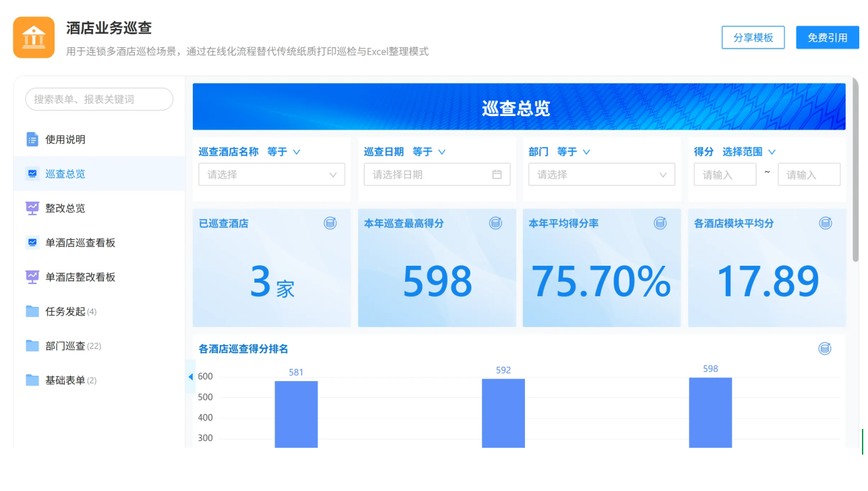
Task: Click the data icon on 各酒店模块平均分 card
Action: pyautogui.click(x=825, y=223)
